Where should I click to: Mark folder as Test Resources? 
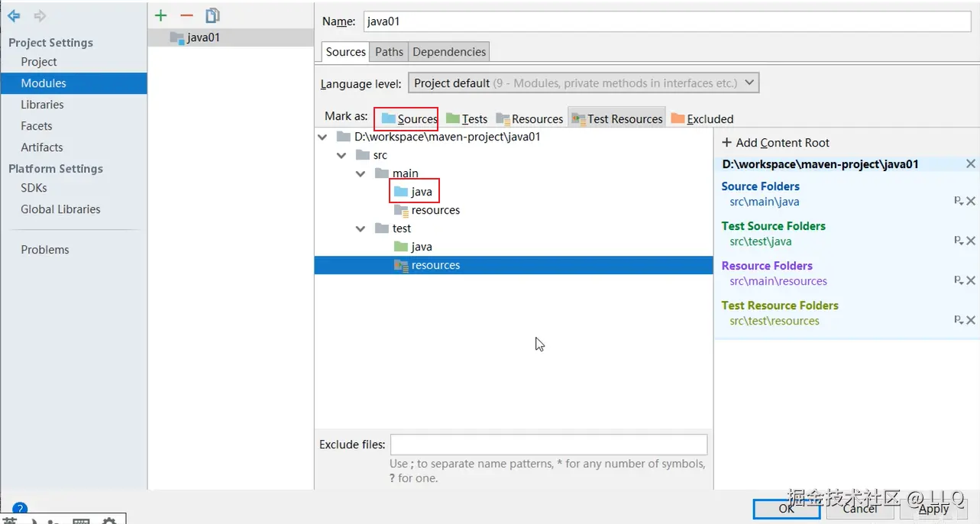[x=617, y=118]
